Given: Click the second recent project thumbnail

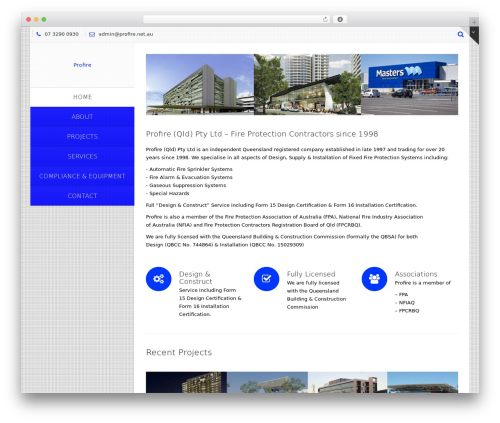Looking at the screenshot, I should pyautogui.click(x=267, y=382).
